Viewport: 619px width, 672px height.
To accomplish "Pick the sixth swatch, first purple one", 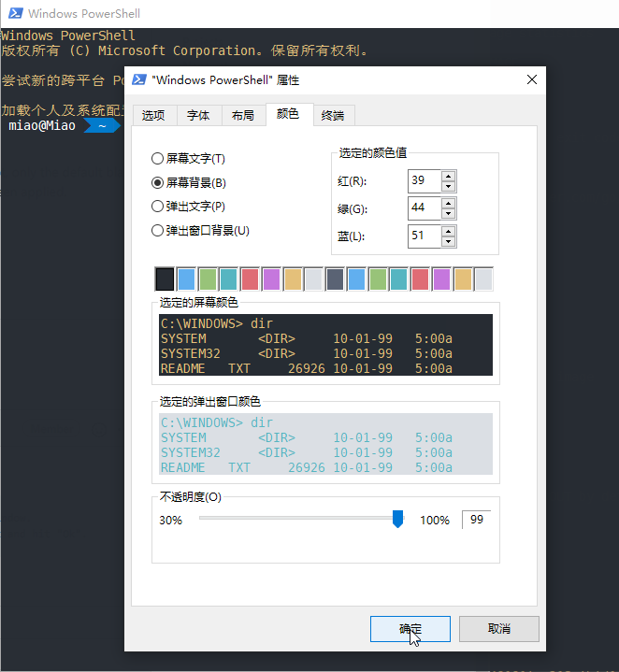I will coord(271,279).
